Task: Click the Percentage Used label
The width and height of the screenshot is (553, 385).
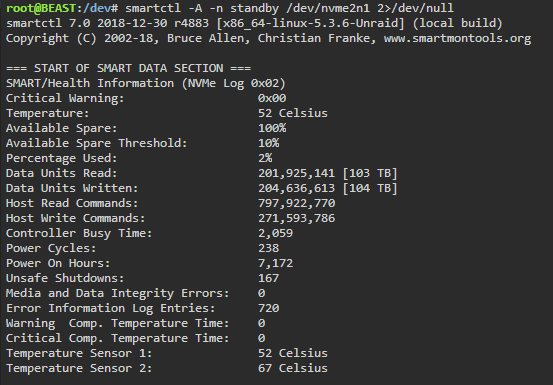Action: (x=61, y=158)
